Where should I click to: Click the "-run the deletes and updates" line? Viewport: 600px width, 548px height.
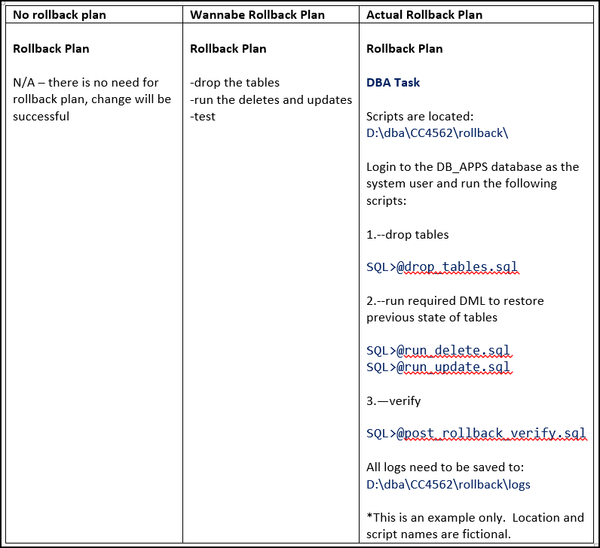pyautogui.click(x=270, y=99)
